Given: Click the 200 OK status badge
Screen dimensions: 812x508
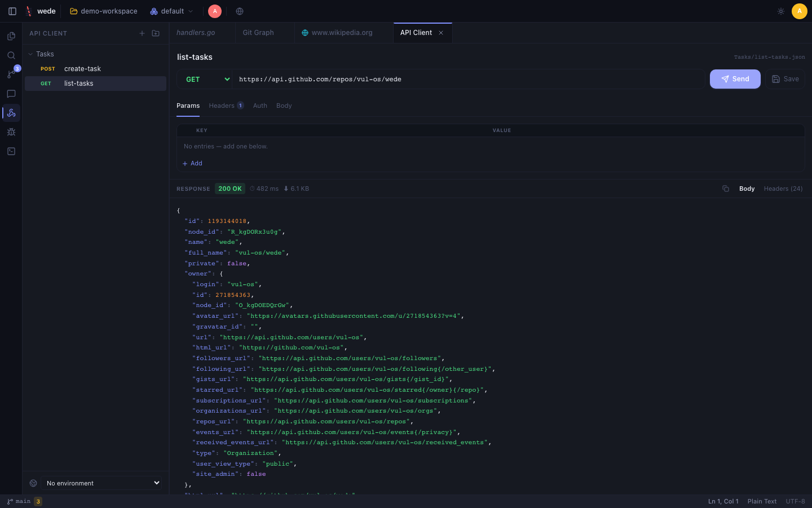Looking at the screenshot, I should tap(230, 189).
